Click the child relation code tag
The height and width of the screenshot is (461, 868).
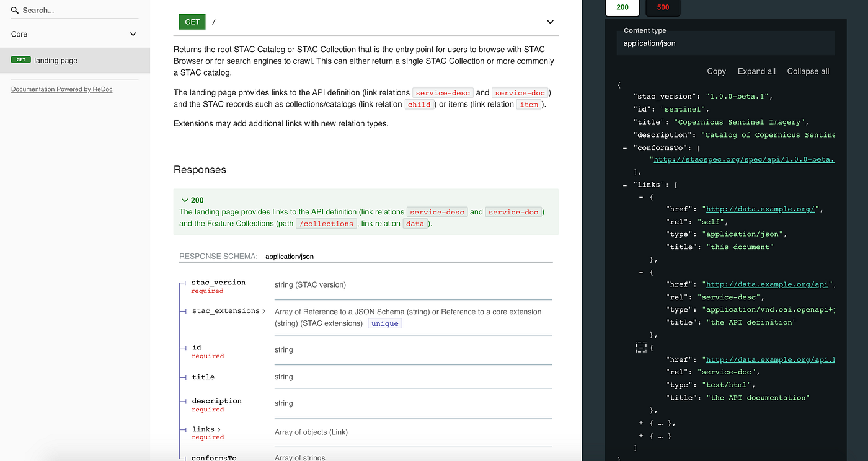point(419,105)
